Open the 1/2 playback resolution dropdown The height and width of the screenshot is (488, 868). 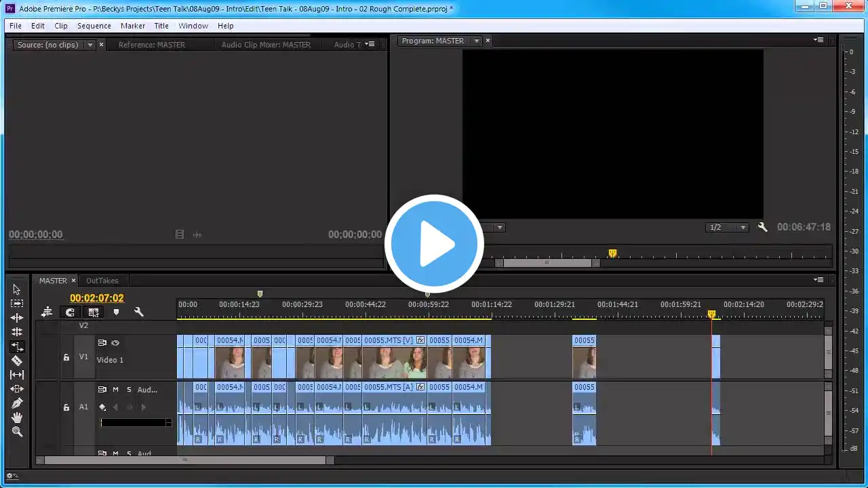point(726,228)
